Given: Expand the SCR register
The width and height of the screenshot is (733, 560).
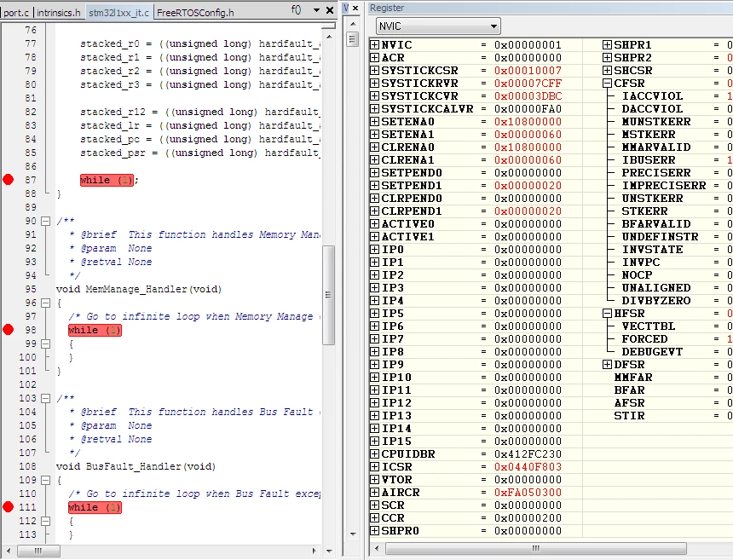Looking at the screenshot, I should coord(374,505).
